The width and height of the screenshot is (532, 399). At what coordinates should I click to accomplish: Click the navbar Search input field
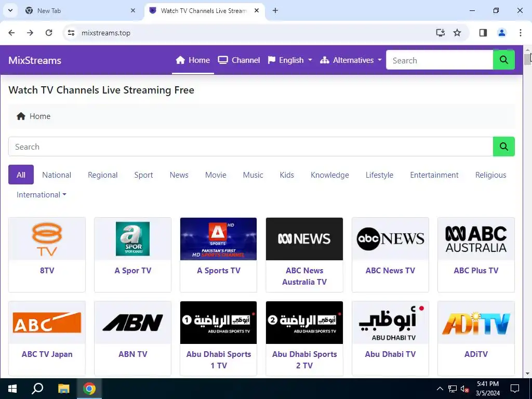click(440, 60)
